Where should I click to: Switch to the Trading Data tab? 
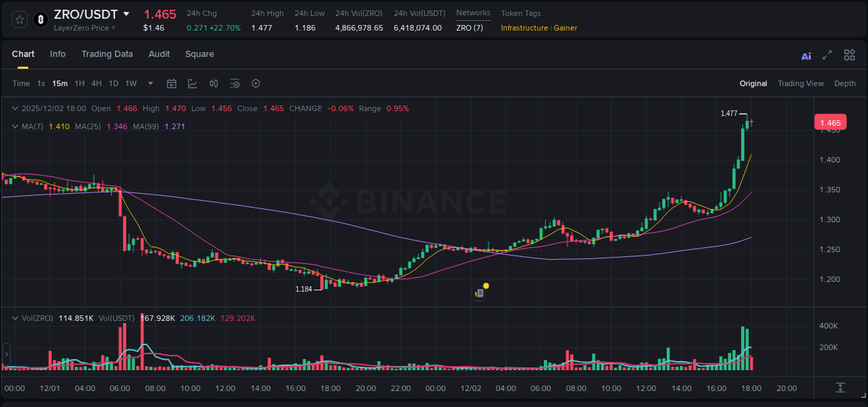[107, 54]
